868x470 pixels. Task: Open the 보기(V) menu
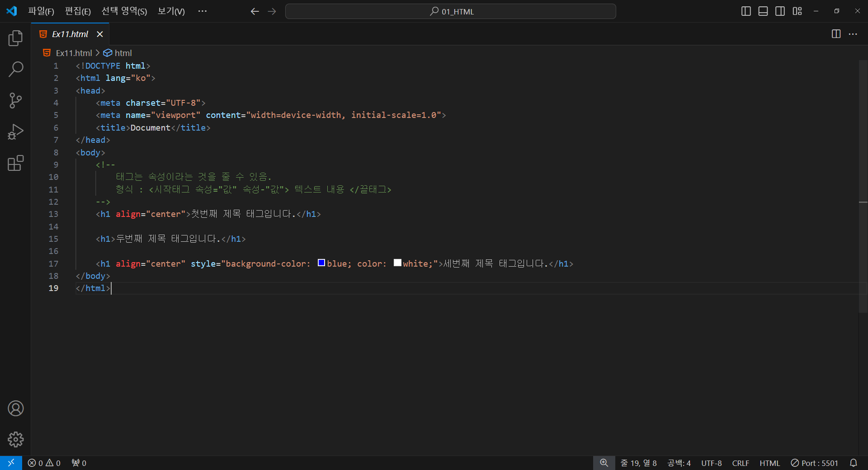[171, 11]
